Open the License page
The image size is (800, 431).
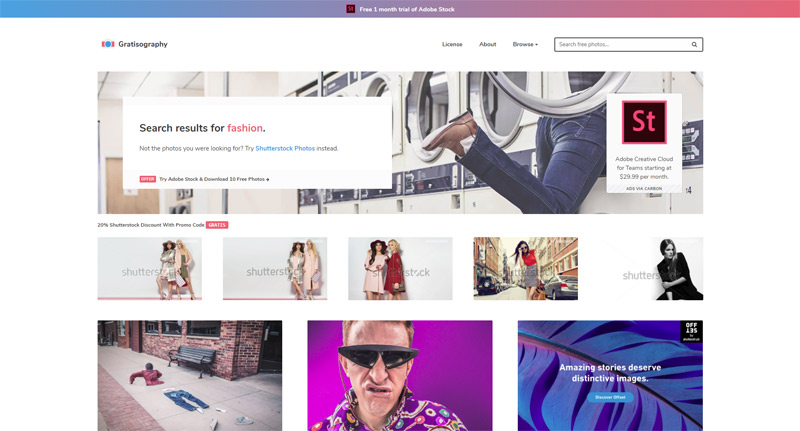(x=452, y=44)
